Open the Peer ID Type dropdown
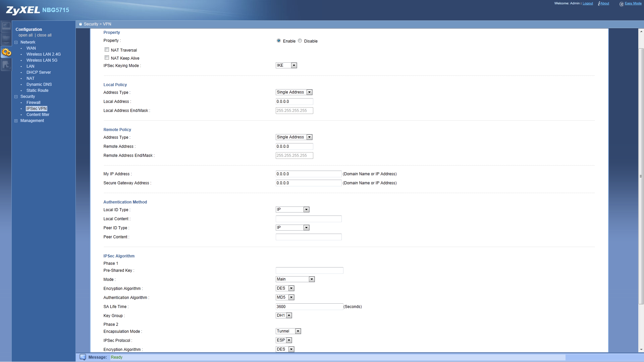 coord(292,228)
